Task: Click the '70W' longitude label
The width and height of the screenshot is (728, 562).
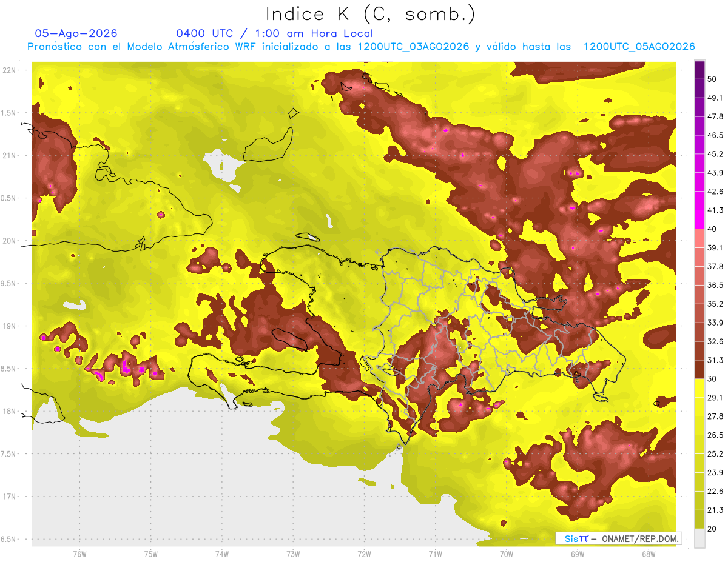Action: tap(506, 554)
